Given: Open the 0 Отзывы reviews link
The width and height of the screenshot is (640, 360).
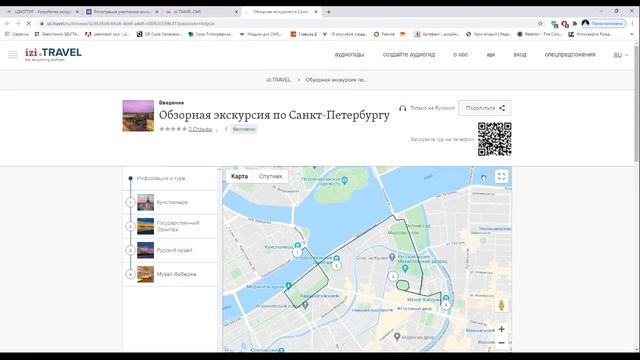Looking at the screenshot, I should pos(200,129).
